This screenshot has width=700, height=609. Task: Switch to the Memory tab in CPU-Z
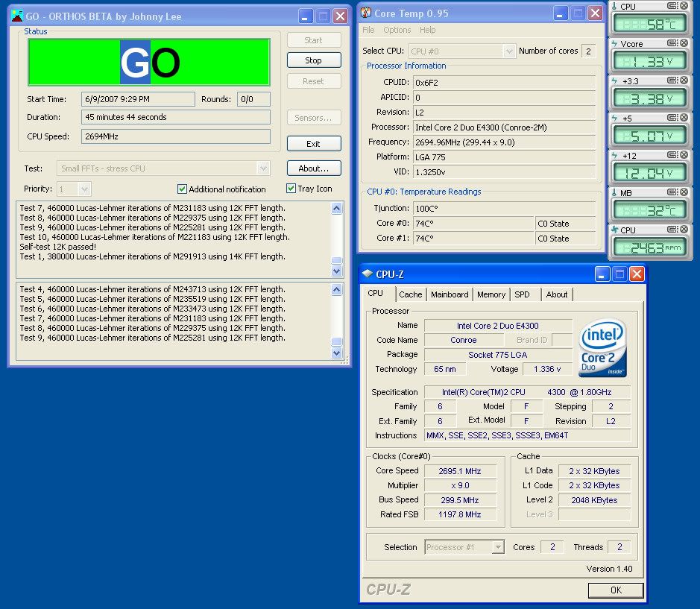point(491,294)
